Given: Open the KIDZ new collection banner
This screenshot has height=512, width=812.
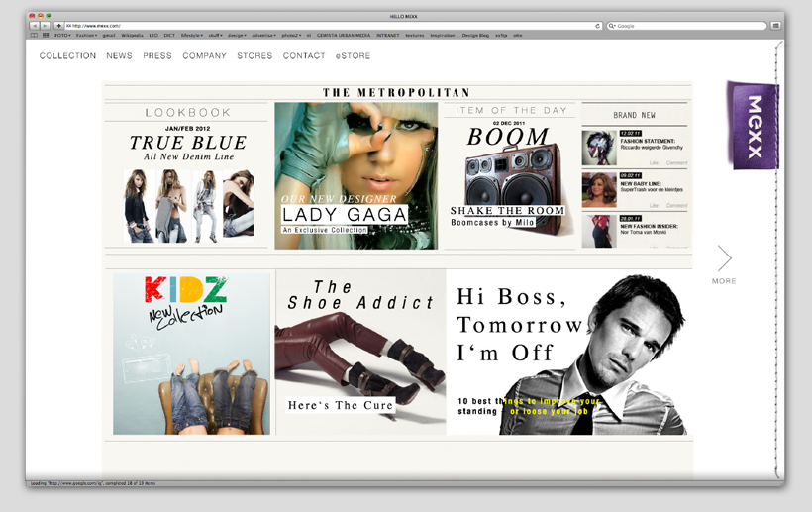Looking at the screenshot, I should [191, 354].
